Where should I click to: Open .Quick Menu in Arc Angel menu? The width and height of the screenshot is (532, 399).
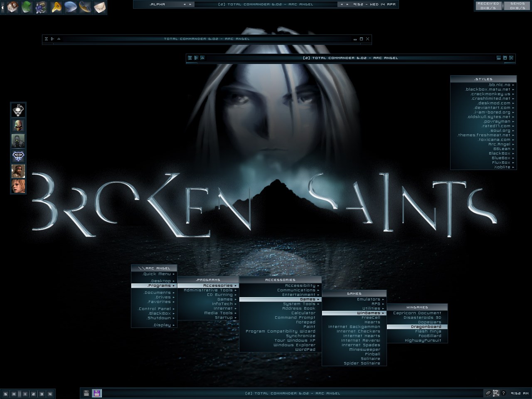(154, 274)
